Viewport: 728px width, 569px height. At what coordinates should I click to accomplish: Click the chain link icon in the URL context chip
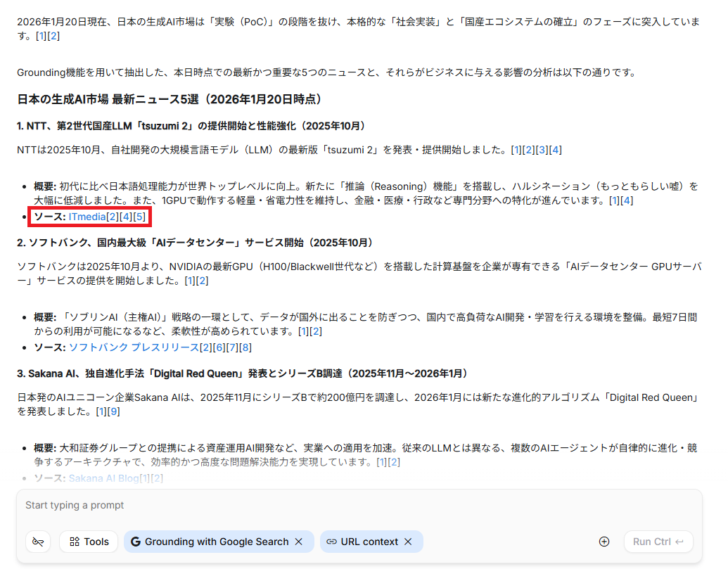click(331, 542)
